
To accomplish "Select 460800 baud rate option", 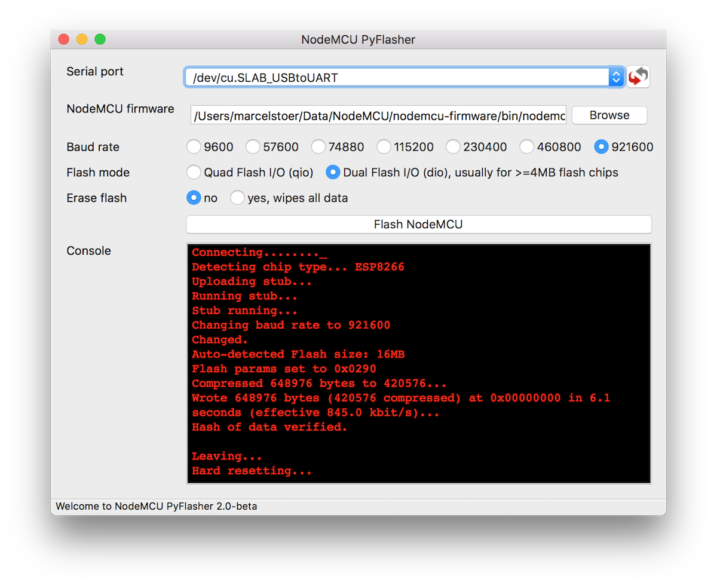I will coord(527,147).
